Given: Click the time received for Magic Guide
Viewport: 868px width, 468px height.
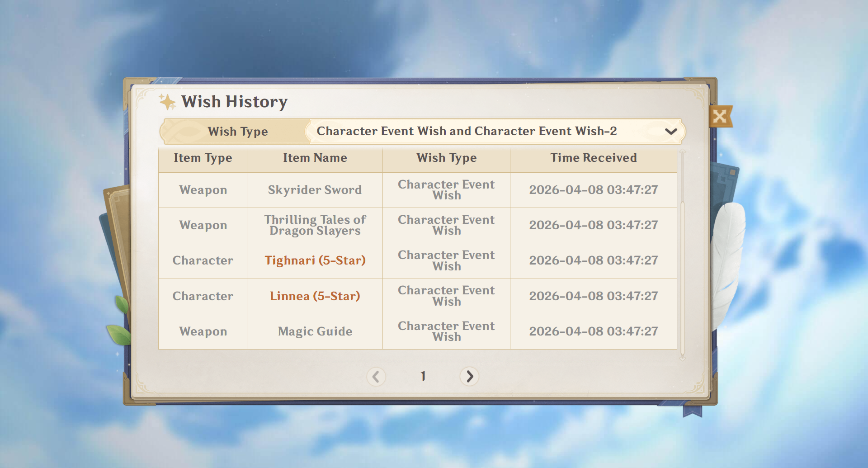Looking at the screenshot, I should click(594, 331).
